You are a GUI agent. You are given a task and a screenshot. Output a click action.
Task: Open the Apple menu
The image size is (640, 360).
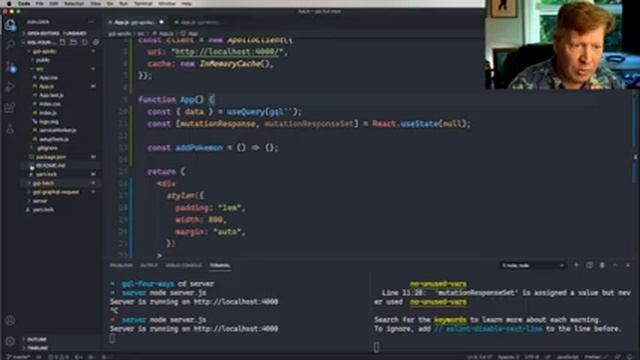click(x=9, y=3)
